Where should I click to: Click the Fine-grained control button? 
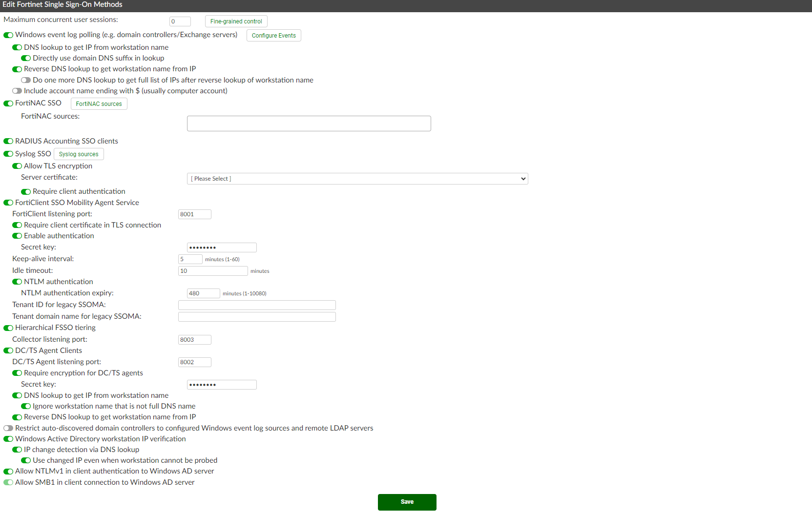click(x=236, y=21)
